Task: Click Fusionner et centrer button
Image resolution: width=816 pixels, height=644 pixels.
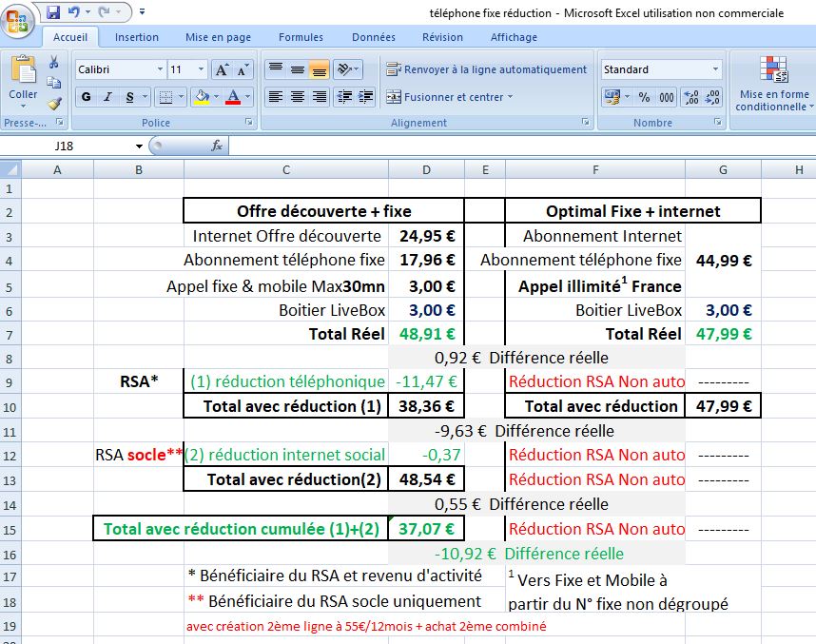Action: (x=450, y=97)
